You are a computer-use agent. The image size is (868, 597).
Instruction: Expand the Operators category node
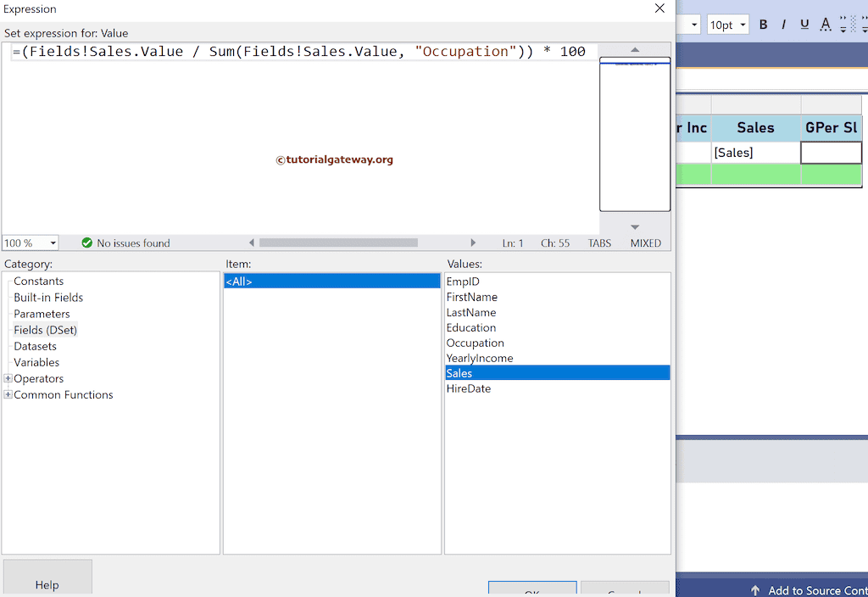coord(7,378)
